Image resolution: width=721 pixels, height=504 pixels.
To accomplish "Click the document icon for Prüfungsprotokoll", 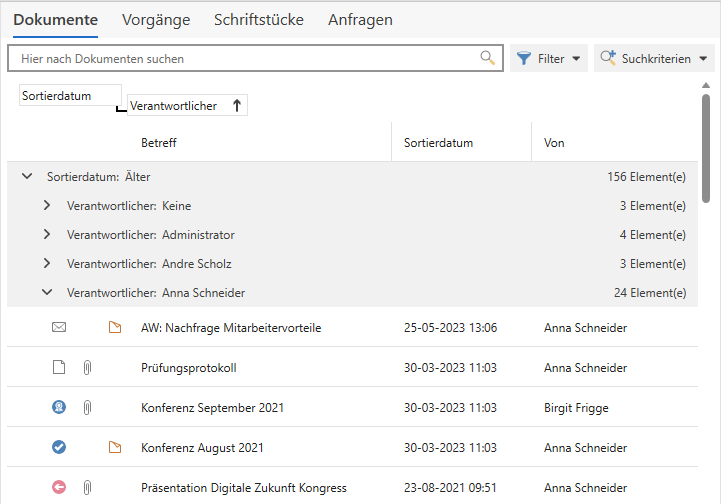I will (59, 367).
